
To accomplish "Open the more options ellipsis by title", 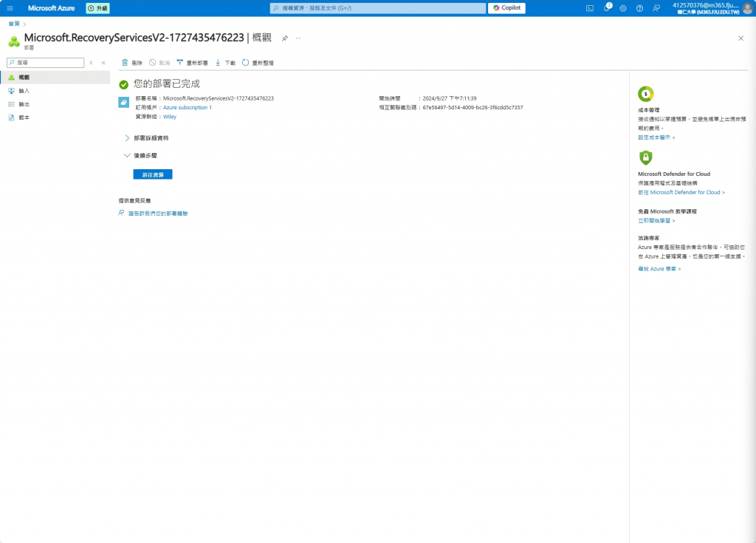I will click(x=298, y=38).
